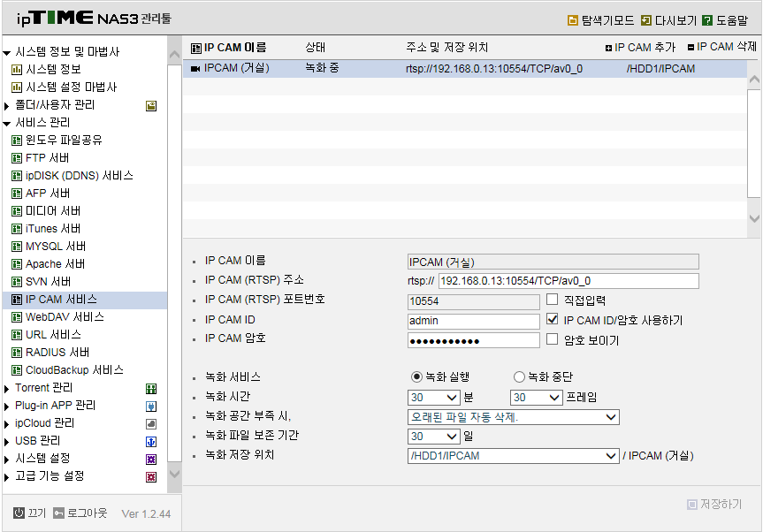This screenshot has height=532, width=763.
Task: Click the camera list scroll down arrow
Action: 754,218
